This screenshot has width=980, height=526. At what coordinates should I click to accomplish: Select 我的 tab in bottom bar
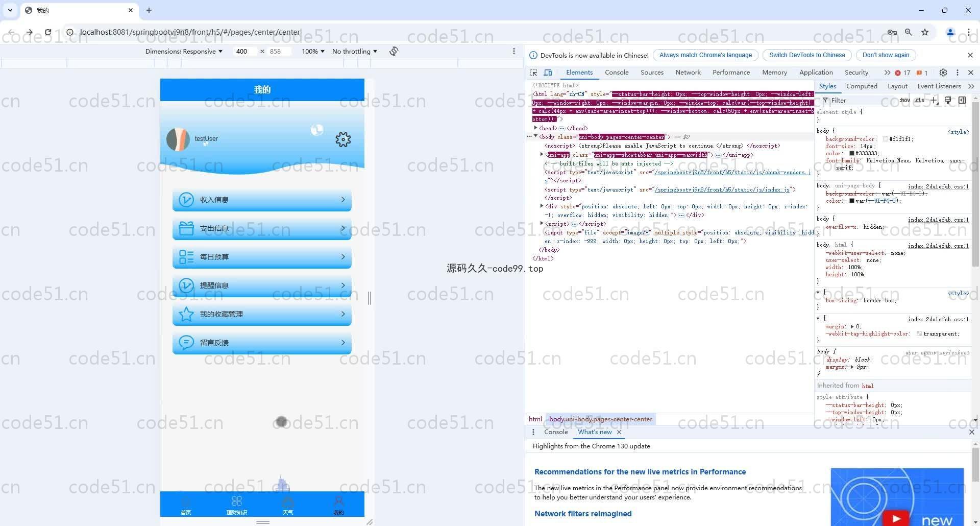pyautogui.click(x=339, y=506)
